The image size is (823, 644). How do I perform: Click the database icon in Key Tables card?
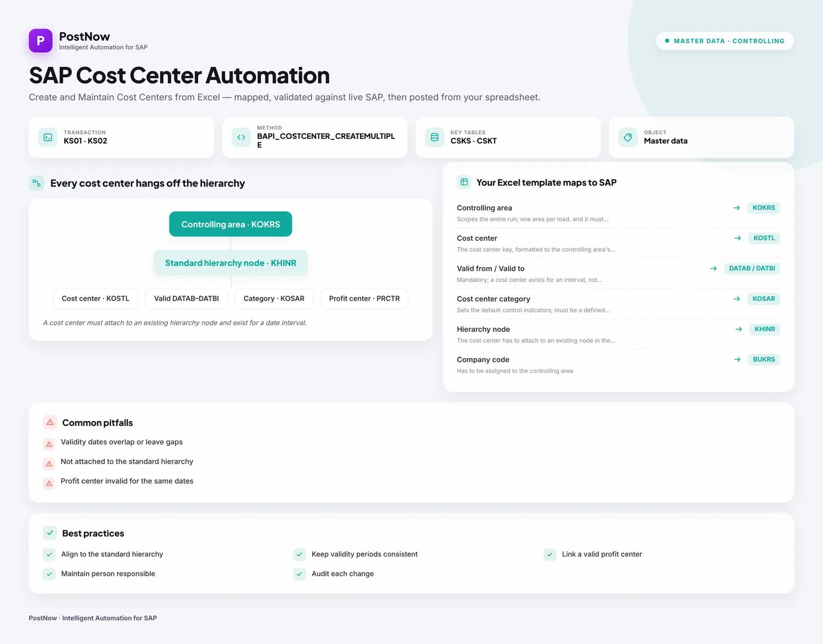tap(435, 137)
